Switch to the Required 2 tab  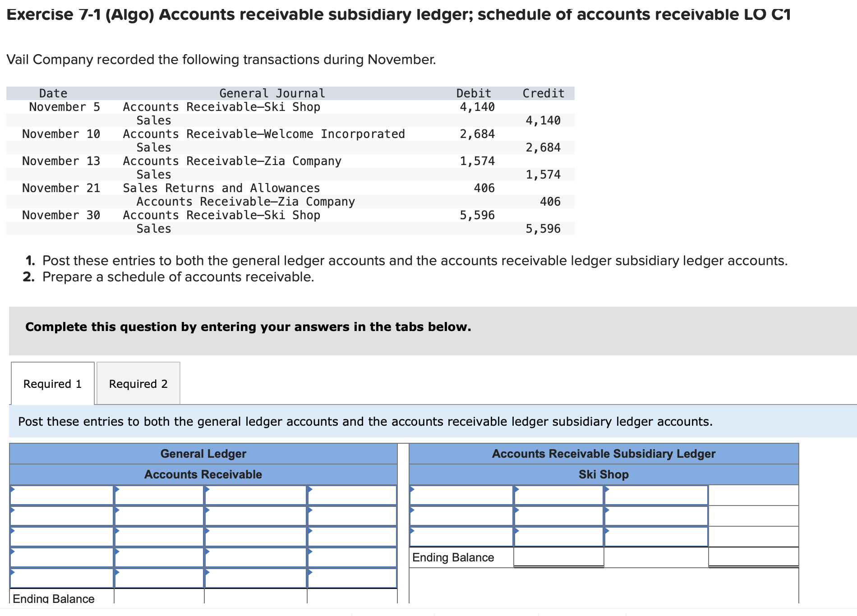pyautogui.click(x=138, y=383)
